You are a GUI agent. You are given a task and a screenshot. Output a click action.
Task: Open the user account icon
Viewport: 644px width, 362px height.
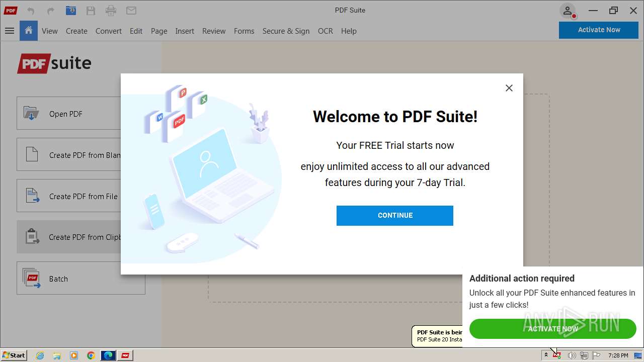click(x=568, y=11)
